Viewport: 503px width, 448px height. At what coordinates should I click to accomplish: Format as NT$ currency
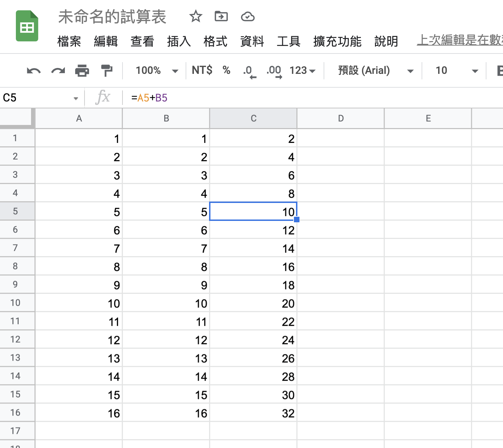tap(202, 70)
